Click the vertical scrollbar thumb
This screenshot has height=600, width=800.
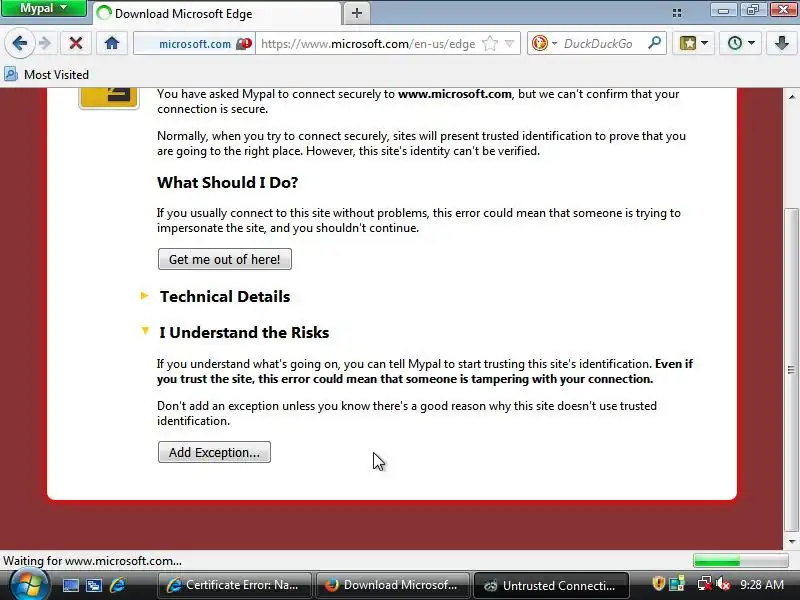click(791, 370)
